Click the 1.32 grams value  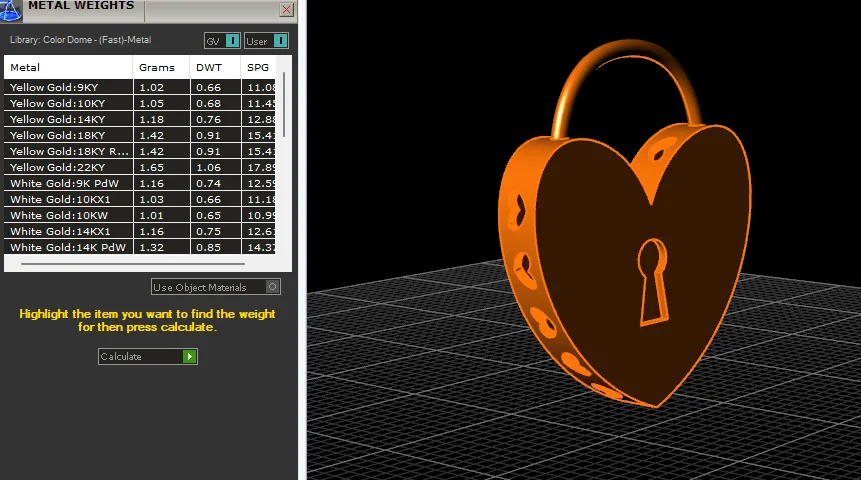coord(152,247)
